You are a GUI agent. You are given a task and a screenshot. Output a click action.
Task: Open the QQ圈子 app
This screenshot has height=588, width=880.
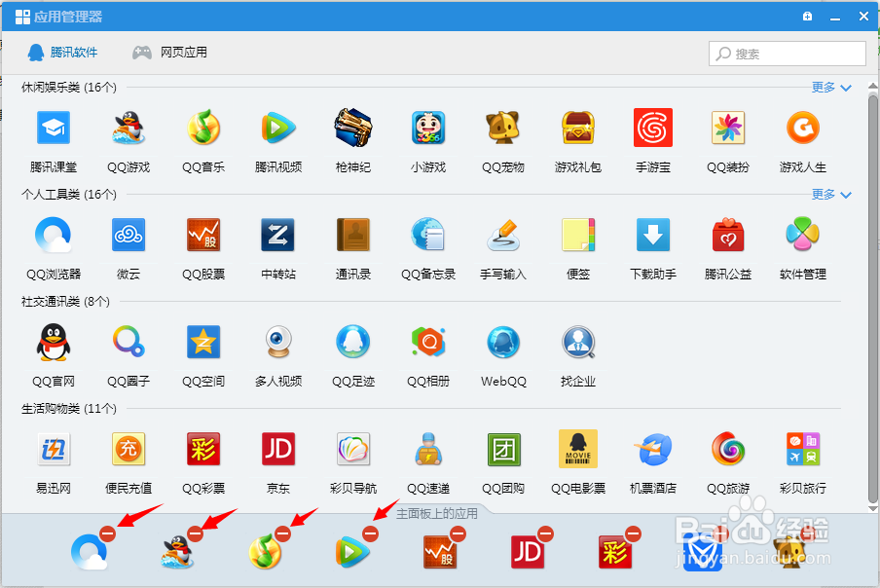pos(128,343)
